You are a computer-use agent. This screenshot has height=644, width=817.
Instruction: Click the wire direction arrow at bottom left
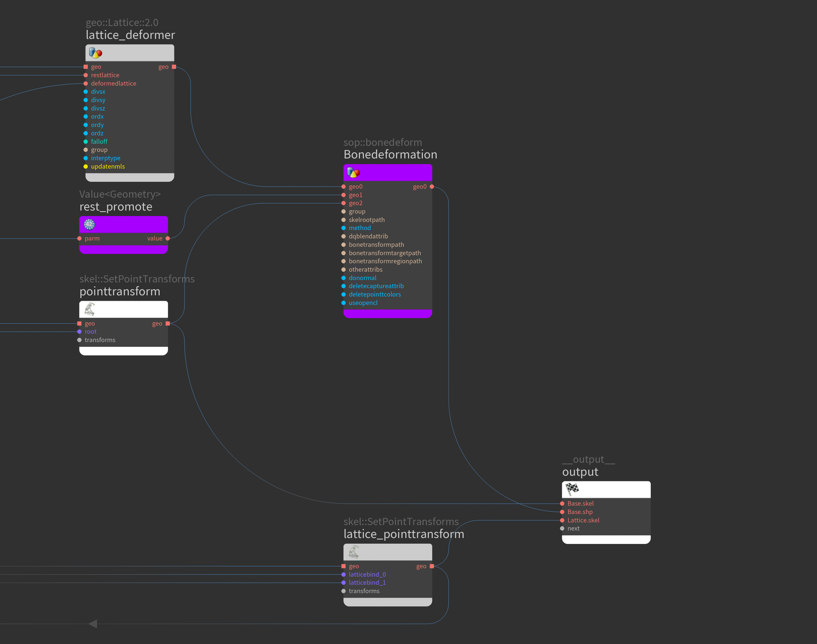pyautogui.click(x=93, y=624)
